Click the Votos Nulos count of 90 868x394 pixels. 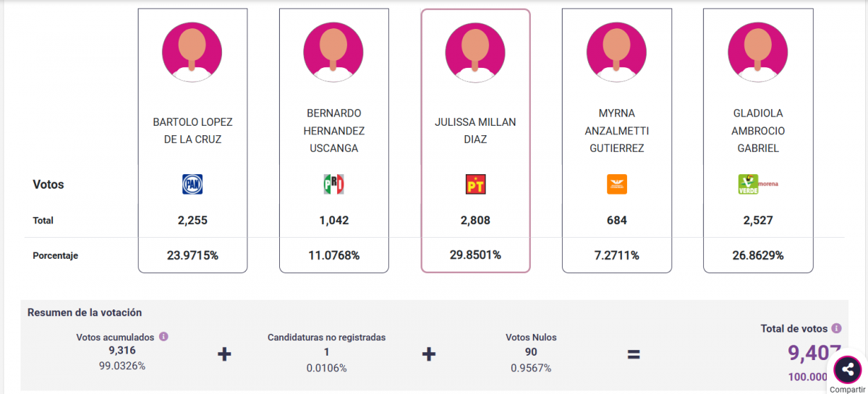point(531,352)
